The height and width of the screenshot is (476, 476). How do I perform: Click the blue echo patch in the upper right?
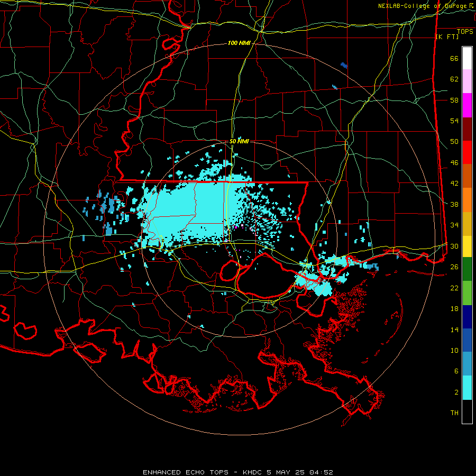click(344, 65)
